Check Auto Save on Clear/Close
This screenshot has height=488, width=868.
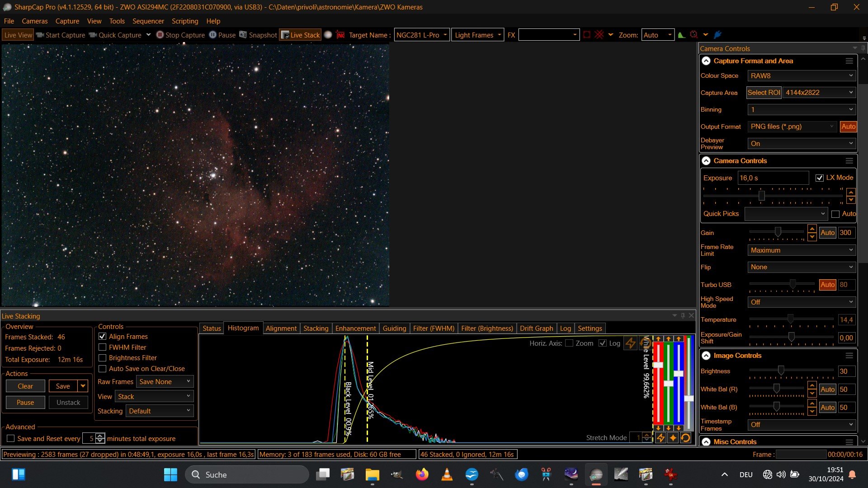(x=103, y=369)
